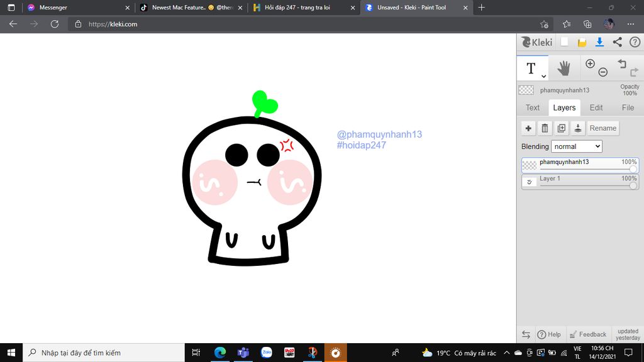Open the share icon in Kleki toolbar
644x362 pixels.
point(618,42)
